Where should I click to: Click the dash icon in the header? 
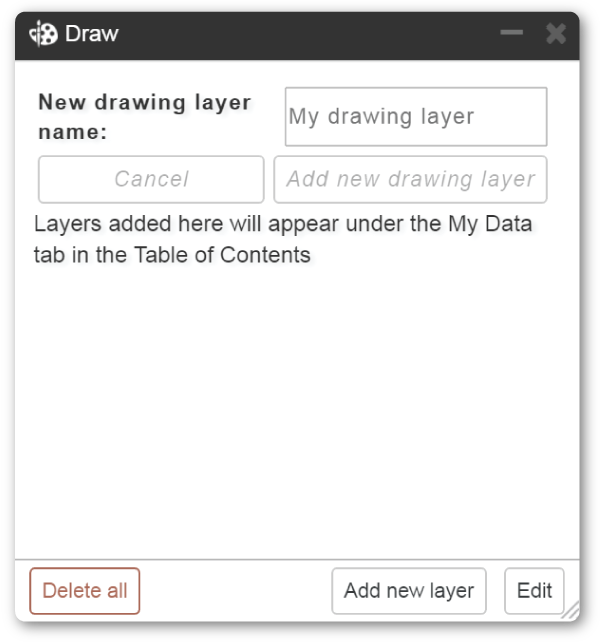pos(512,32)
